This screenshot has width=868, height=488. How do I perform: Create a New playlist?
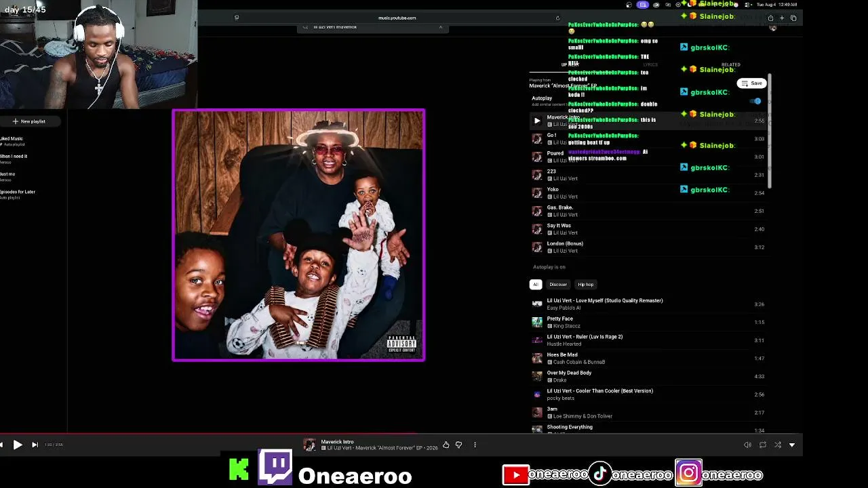click(29, 121)
